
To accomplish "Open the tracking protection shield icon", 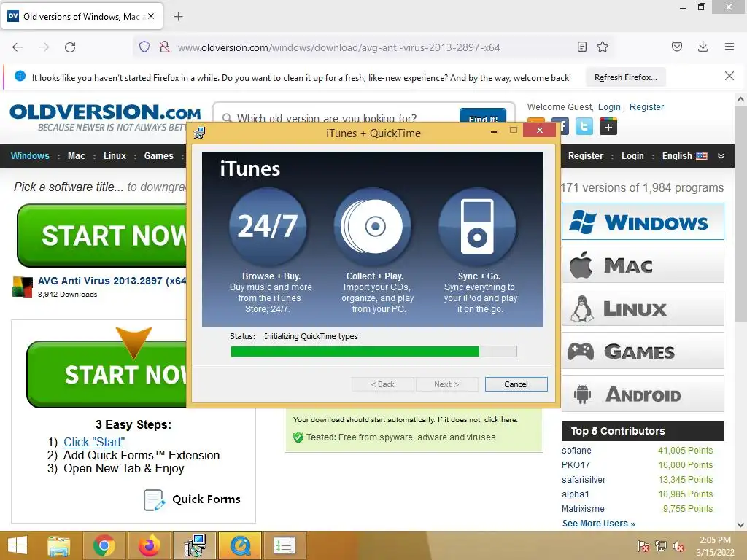I will (144, 47).
